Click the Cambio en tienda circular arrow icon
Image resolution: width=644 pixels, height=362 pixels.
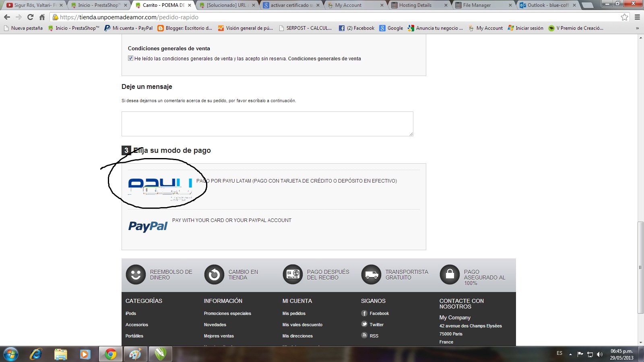click(x=214, y=275)
